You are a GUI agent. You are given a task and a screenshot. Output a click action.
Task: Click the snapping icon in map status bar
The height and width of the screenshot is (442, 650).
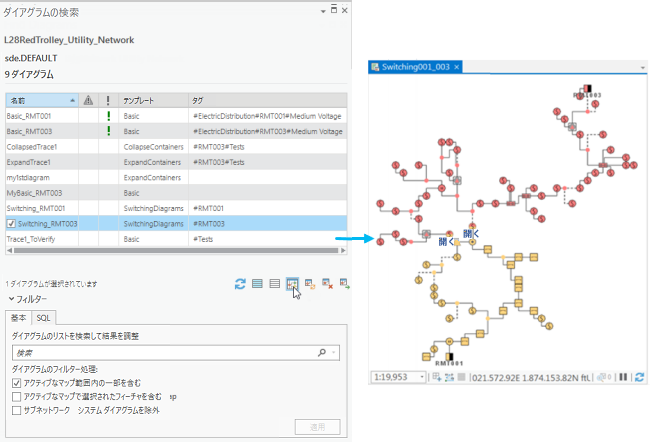click(x=449, y=377)
